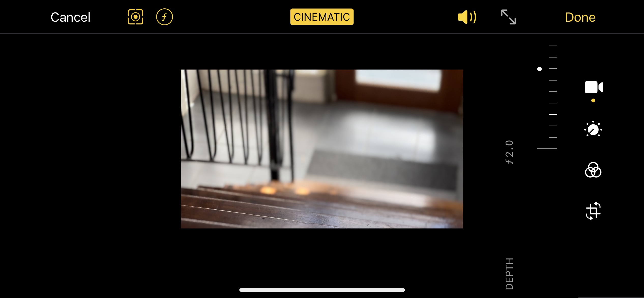Scrub the bottom timeline bar
This screenshot has height=298, width=644.
coord(322,291)
